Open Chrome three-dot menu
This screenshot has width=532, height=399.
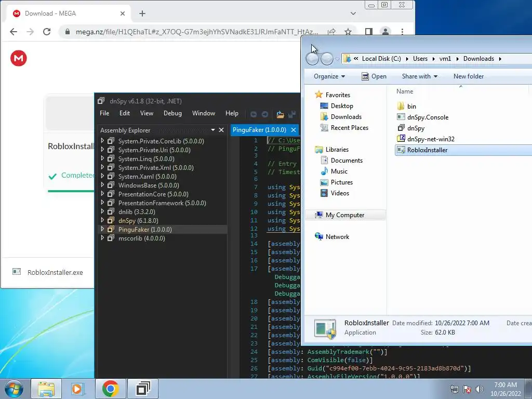[x=403, y=32]
